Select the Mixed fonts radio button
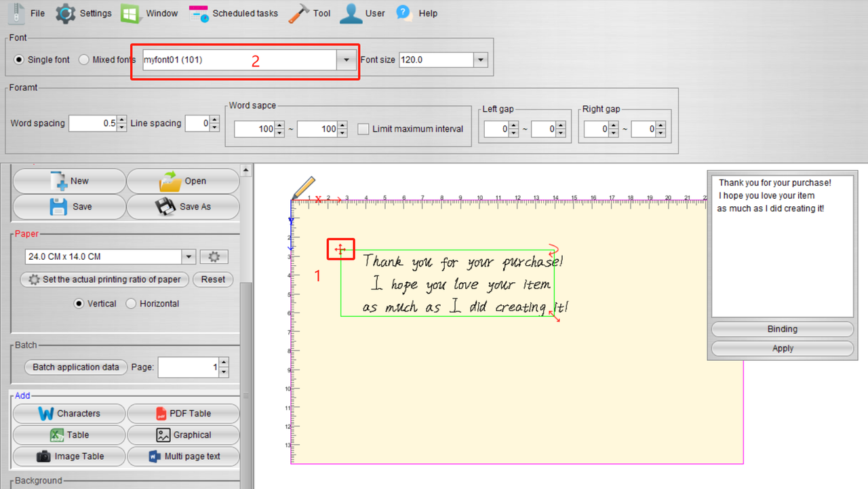868x489 pixels. (84, 60)
